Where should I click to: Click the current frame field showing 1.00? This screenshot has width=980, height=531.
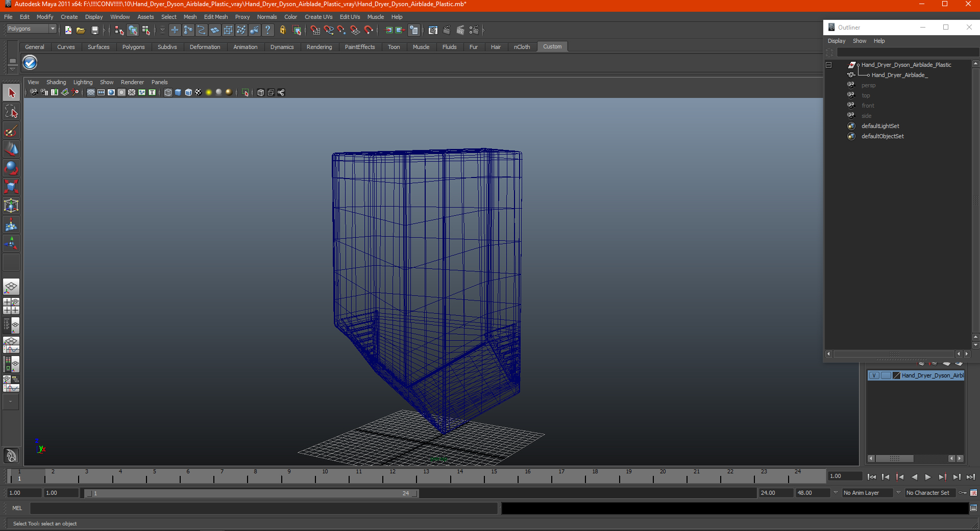pyautogui.click(x=845, y=476)
